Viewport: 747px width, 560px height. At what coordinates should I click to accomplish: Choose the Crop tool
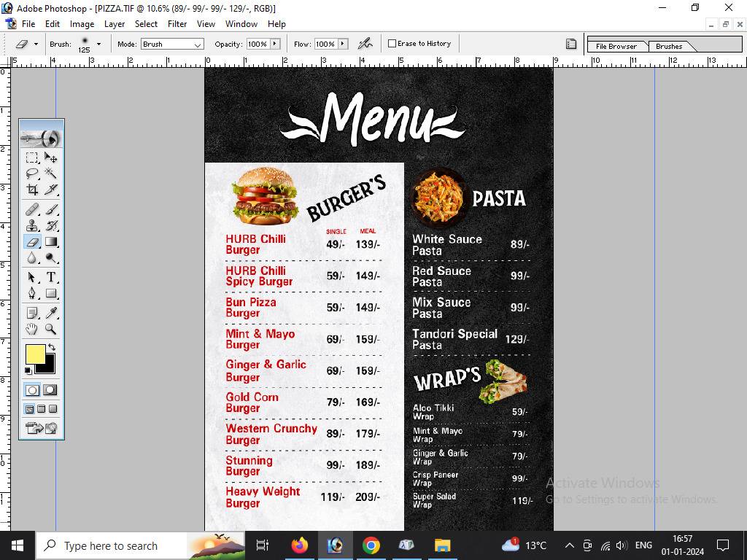pos(32,190)
